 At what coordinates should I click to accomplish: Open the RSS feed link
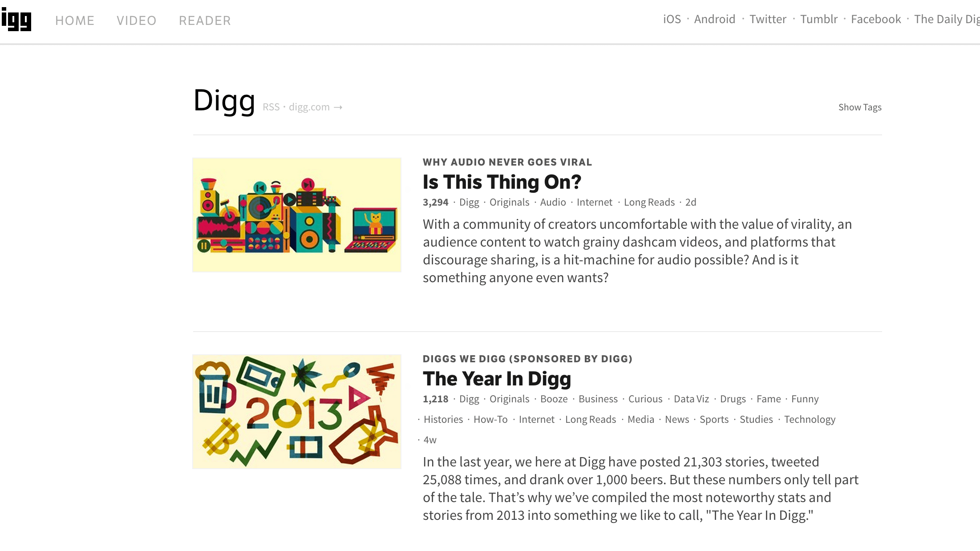(x=271, y=107)
